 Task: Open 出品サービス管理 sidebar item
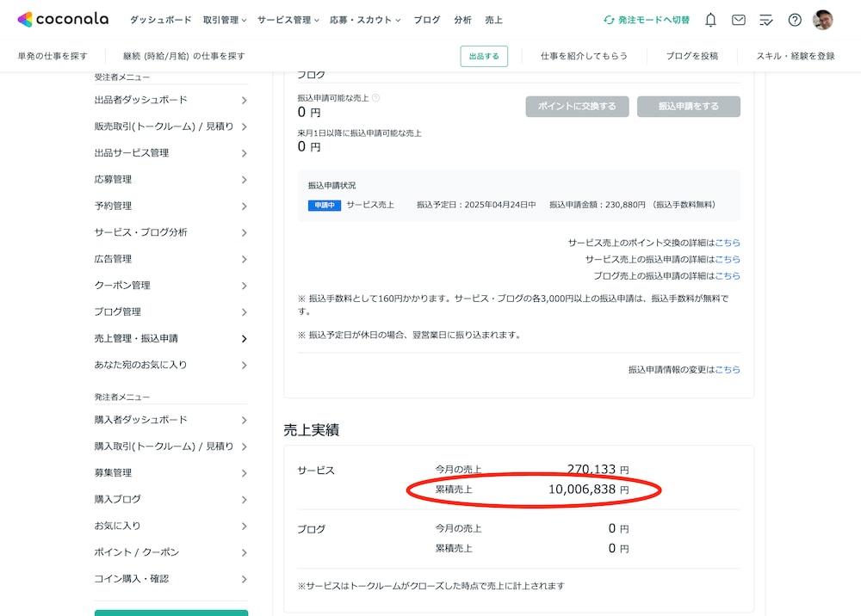(170, 153)
